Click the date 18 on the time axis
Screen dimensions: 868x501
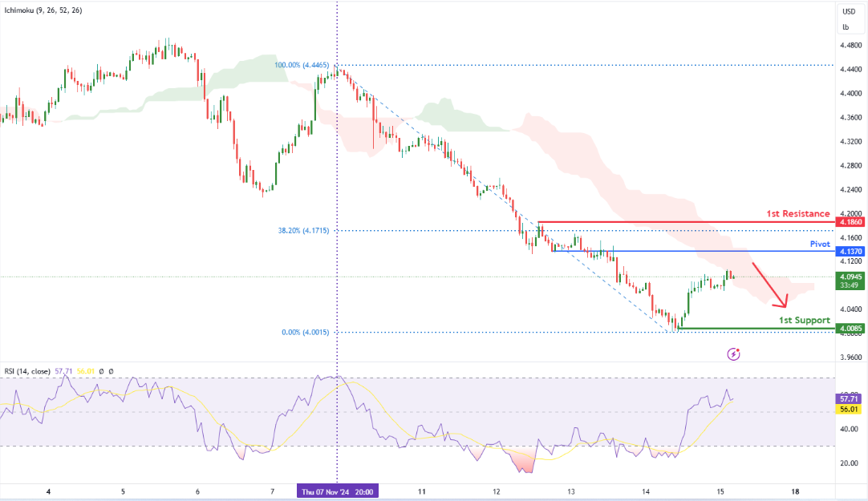[796, 491]
